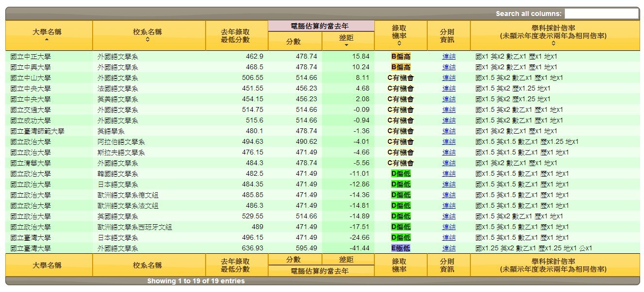Open 連結 link for 國立臺灣師範大學 row

coord(449,131)
